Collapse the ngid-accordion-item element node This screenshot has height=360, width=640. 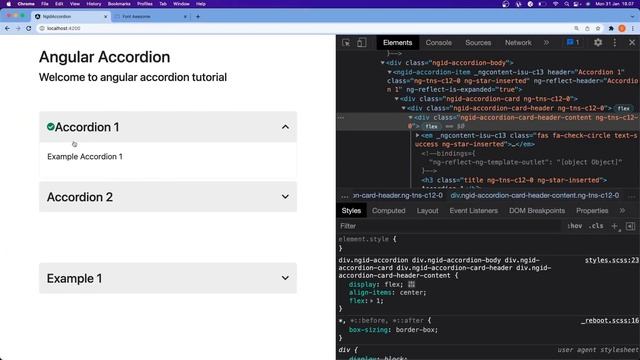click(390, 72)
